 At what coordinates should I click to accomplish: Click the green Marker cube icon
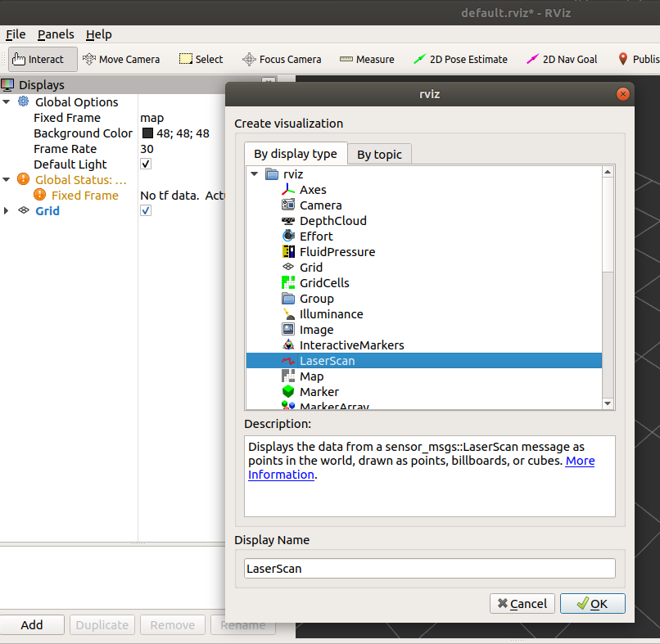288,392
